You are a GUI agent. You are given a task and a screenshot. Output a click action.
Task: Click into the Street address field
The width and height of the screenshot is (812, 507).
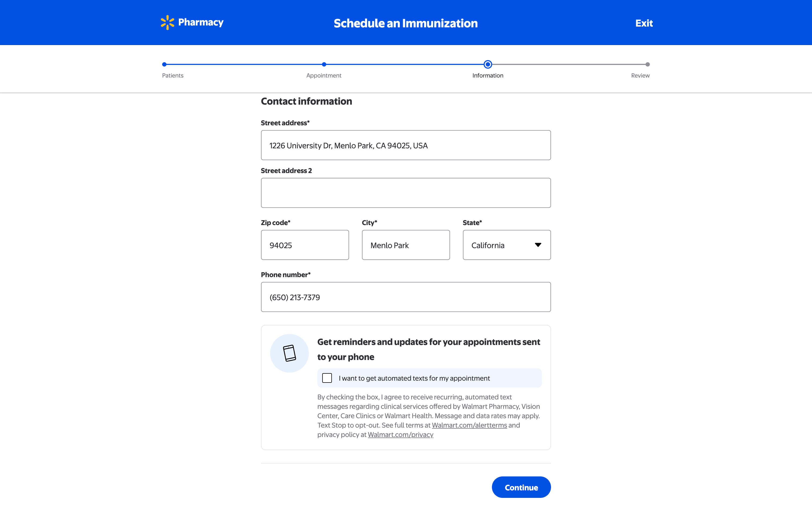point(406,145)
